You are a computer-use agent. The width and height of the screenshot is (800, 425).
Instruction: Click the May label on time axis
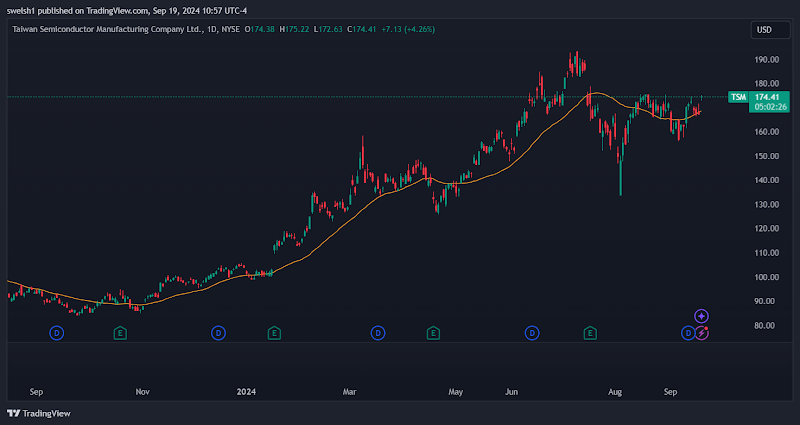pos(456,392)
